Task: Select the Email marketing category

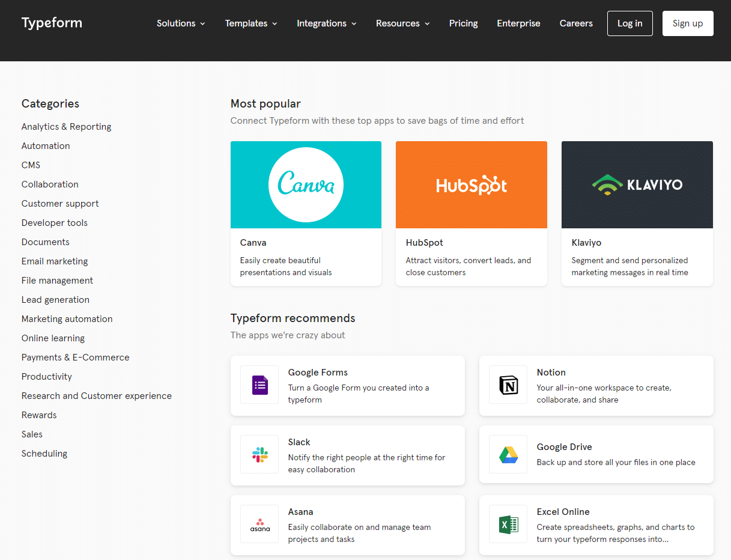Action: [x=55, y=261]
